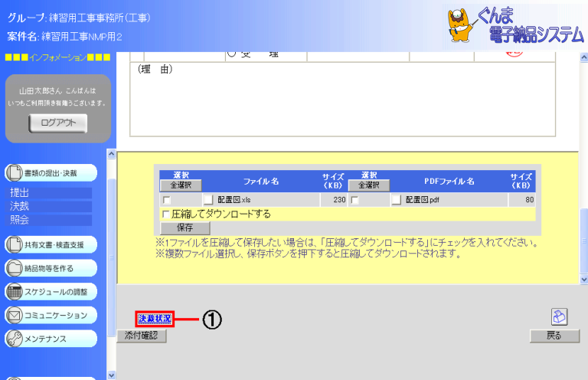
Task: Click the ファイル名 column header
Action: (x=261, y=182)
